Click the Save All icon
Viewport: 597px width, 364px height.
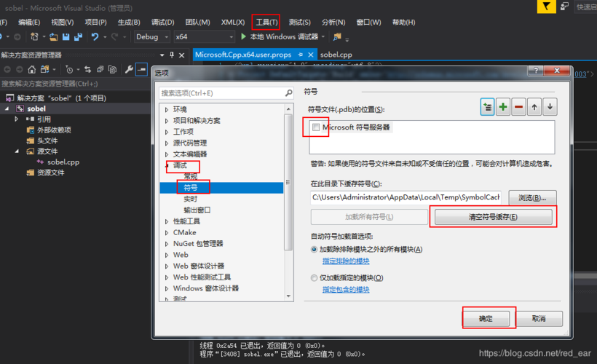pos(78,36)
